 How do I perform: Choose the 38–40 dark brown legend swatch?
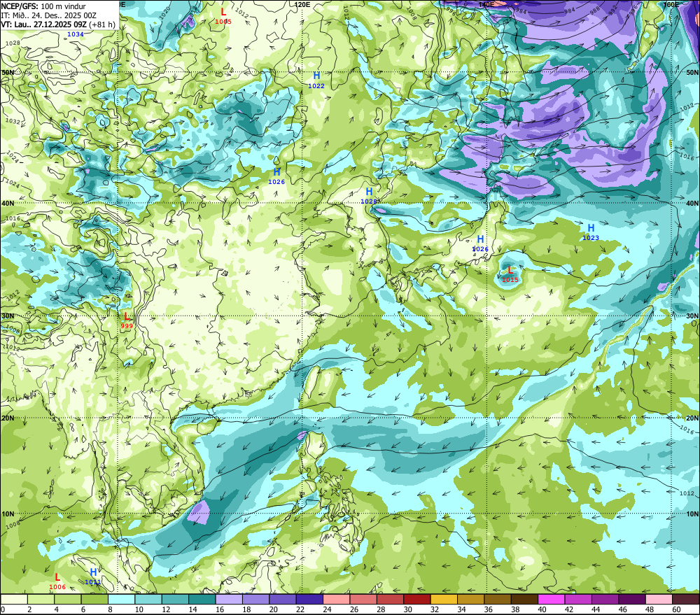tap(524, 599)
